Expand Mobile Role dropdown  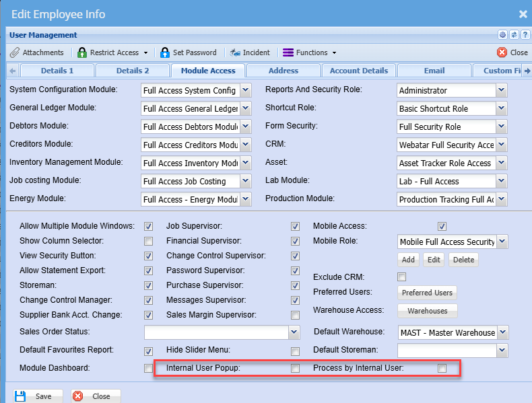coord(502,242)
